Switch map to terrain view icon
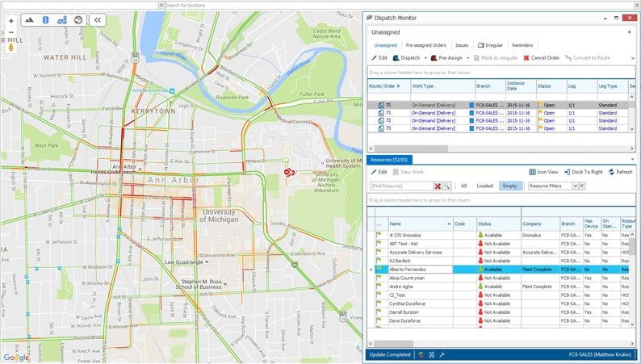641x364 pixels. tap(29, 20)
